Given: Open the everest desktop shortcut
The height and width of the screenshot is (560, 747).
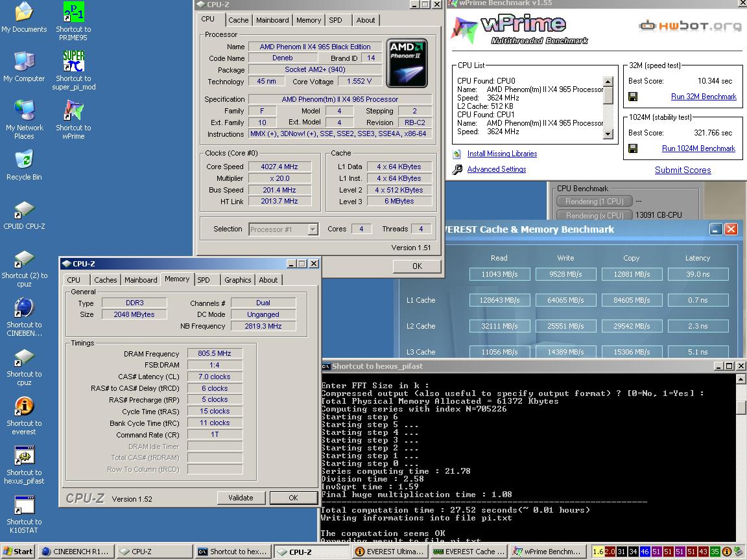Looking at the screenshot, I should click(x=24, y=406).
